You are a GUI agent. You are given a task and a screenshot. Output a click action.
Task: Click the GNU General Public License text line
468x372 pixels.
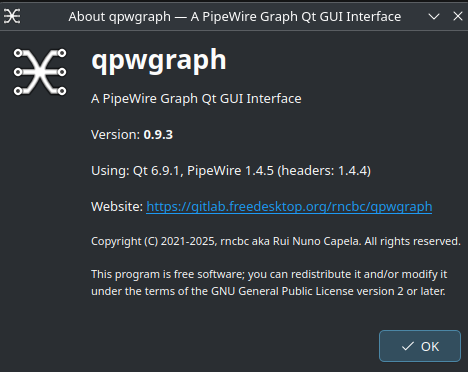pos(268,291)
